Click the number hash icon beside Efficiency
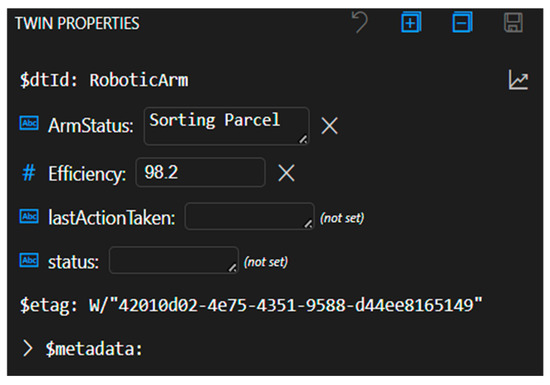Screen dimensions: 550x385 coord(29,173)
